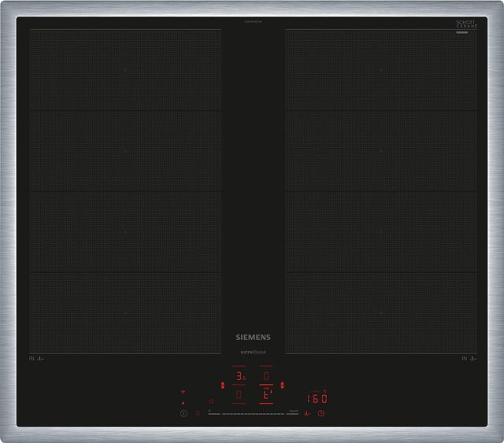This screenshot has height=443, width=504.
Task: Toggle the right flexZone link indicator
Action: (282, 385)
